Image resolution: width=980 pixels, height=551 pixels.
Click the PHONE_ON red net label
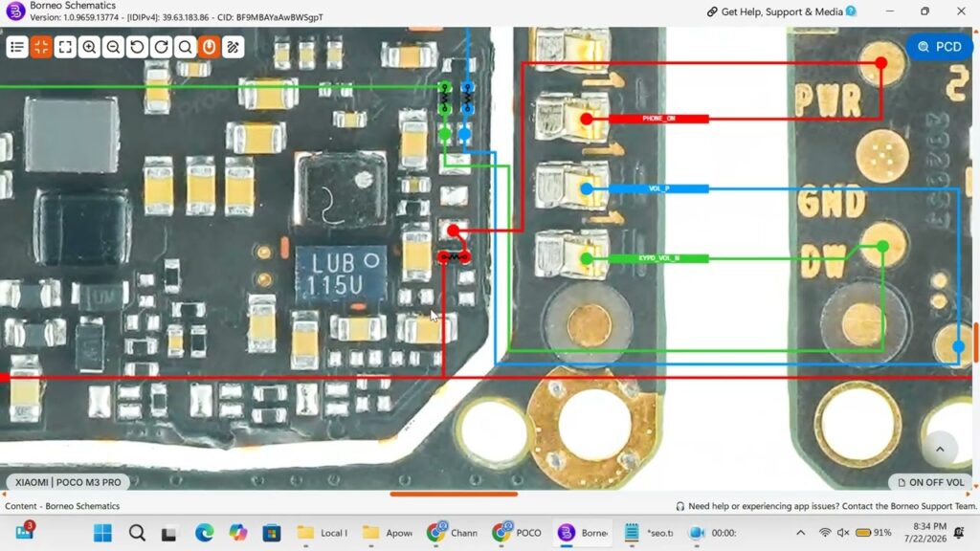pyautogui.click(x=658, y=119)
